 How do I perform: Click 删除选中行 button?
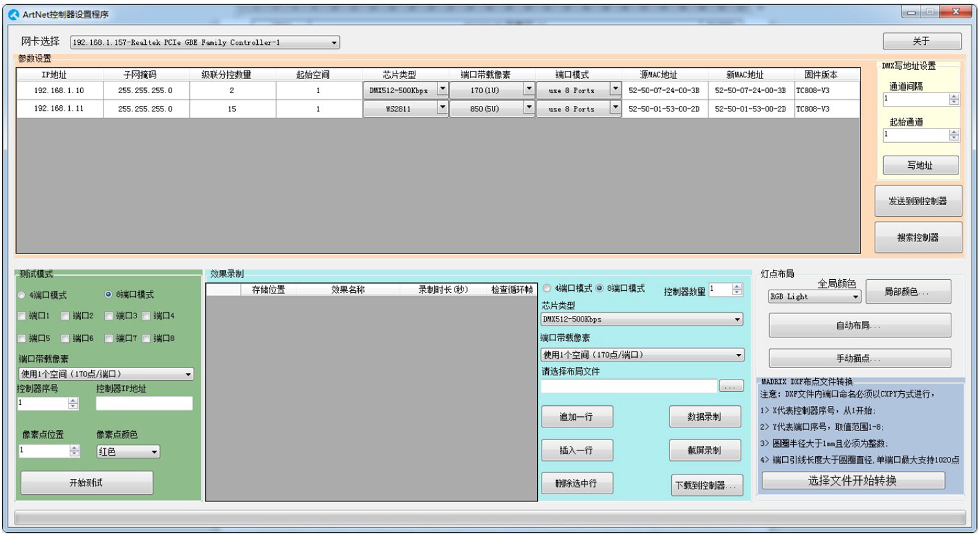pyautogui.click(x=576, y=484)
